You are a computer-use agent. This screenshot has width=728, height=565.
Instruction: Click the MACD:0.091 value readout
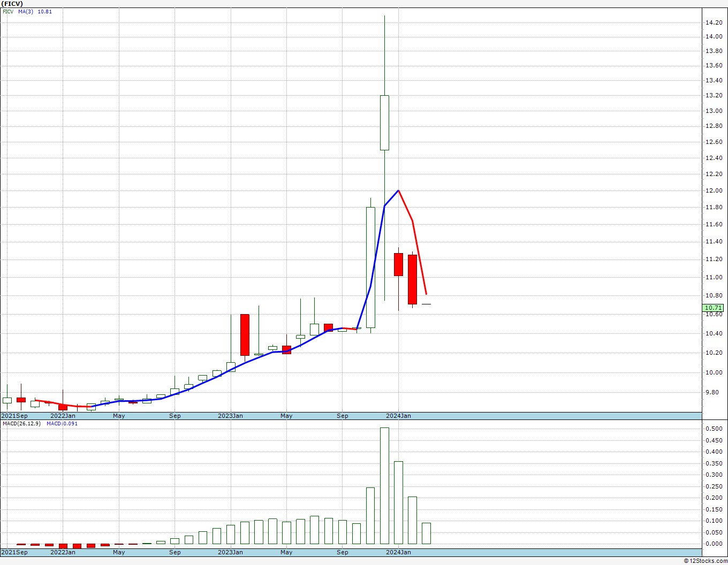pyautogui.click(x=62, y=424)
